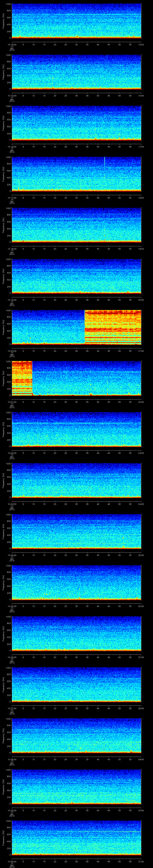Click the 15:00 end time label
Image resolution: width=153 pixels, height=868 pixels.
141,44
